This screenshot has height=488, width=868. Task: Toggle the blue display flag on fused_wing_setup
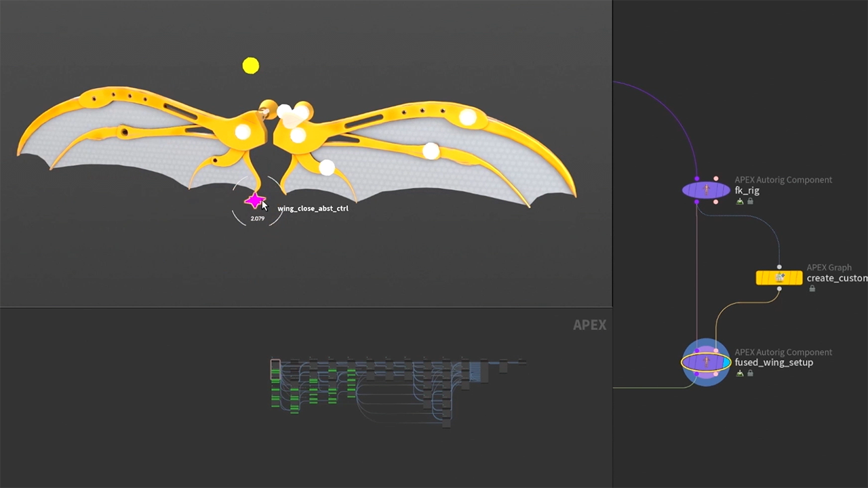click(726, 363)
